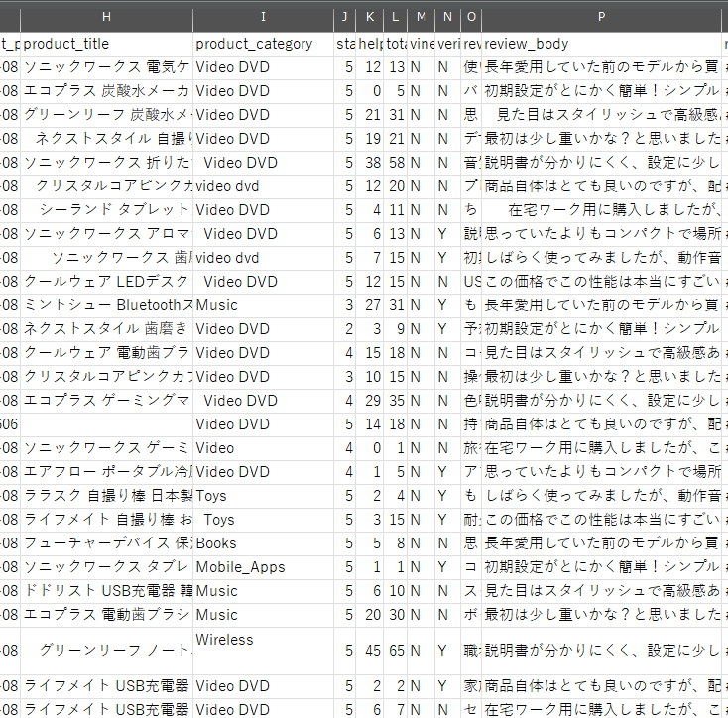Select column N header
728x718 pixels.
[447, 17]
